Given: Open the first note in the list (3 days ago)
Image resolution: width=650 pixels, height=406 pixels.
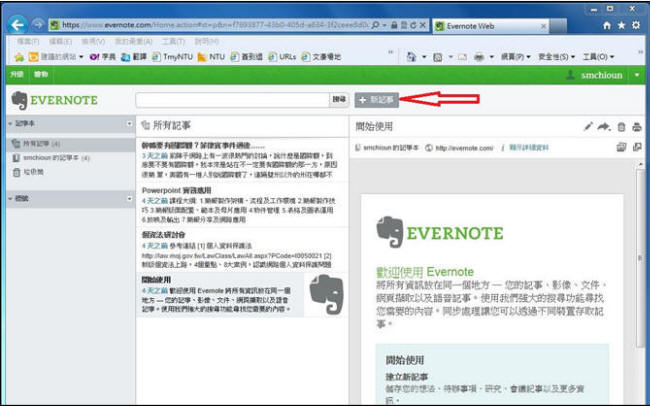Looking at the screenshot, I should pos(242,160).
